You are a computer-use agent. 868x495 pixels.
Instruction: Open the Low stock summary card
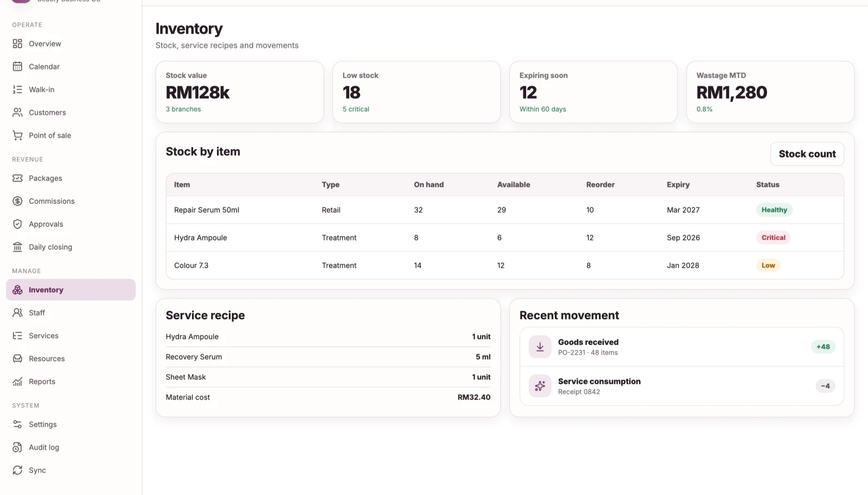point(417,92)
